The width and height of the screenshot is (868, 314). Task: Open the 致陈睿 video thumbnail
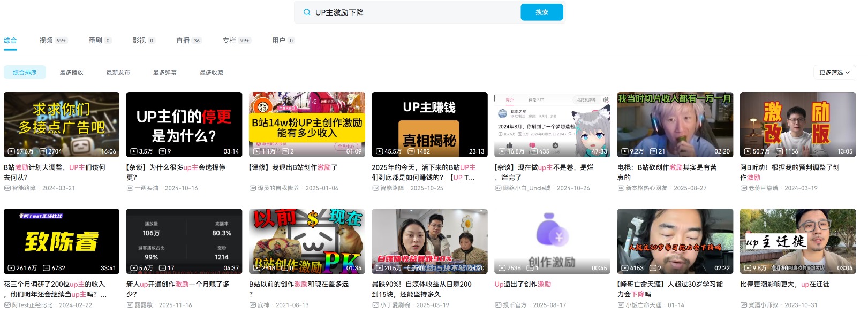click(x=62, y=241)
